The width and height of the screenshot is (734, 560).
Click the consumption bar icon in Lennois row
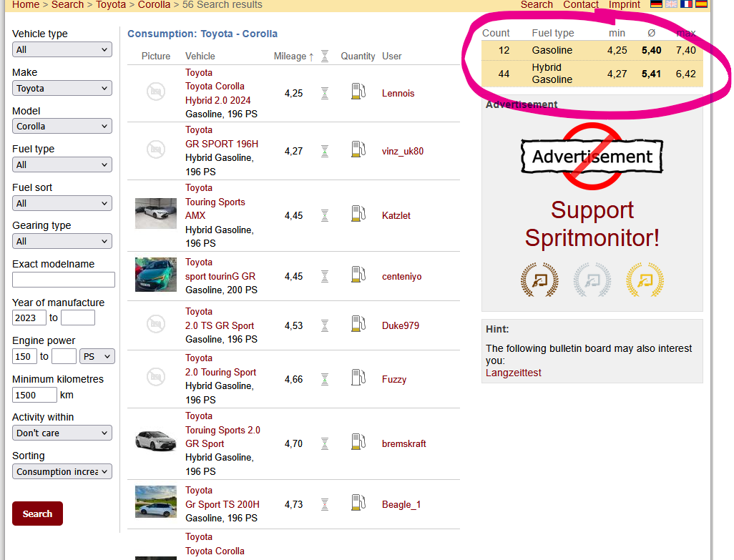[325, 93]
